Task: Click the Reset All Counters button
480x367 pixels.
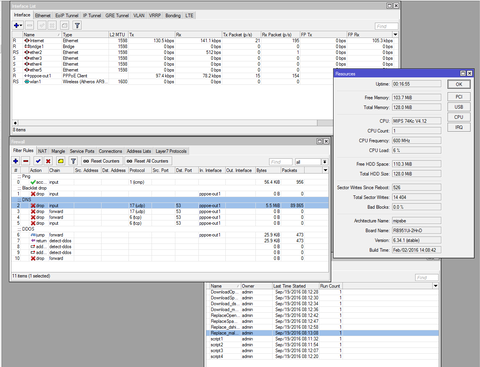Action: [x=148, y=161]
